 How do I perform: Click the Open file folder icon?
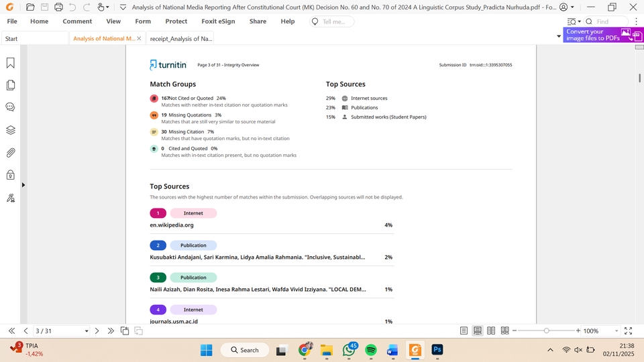tap(30, 7)
